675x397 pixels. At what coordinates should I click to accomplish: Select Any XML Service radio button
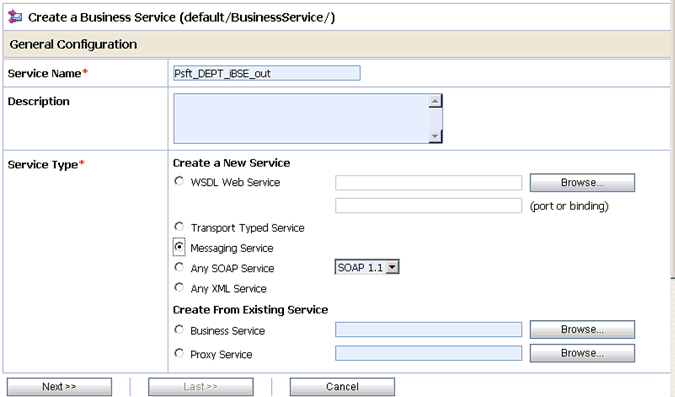click(179, 287)
